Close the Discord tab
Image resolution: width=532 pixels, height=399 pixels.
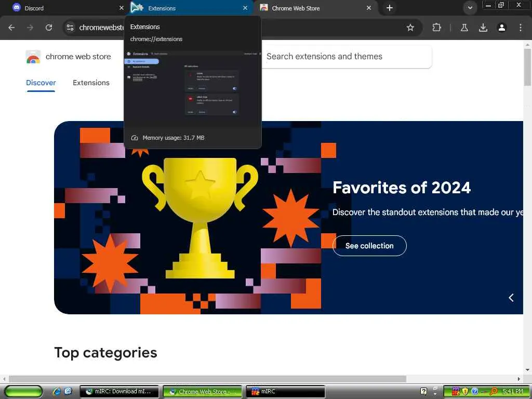pos(122,8)
